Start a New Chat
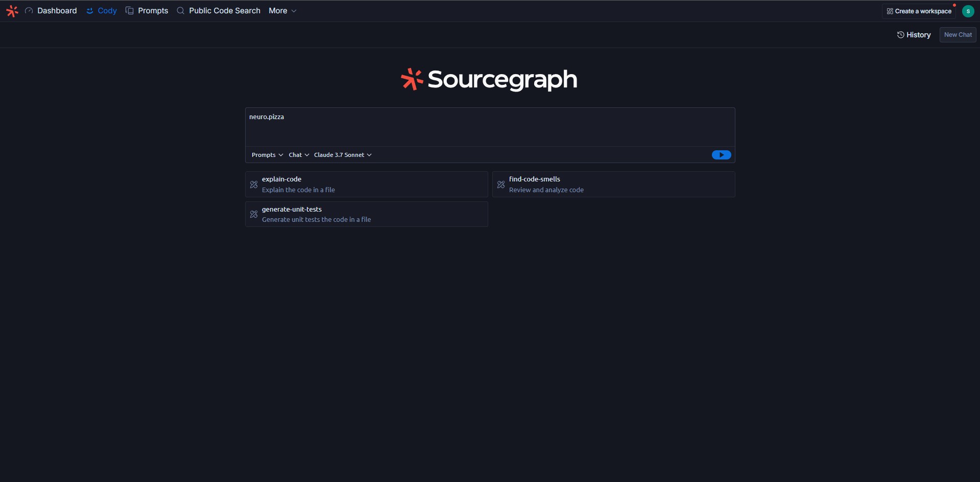 [958, 35]
